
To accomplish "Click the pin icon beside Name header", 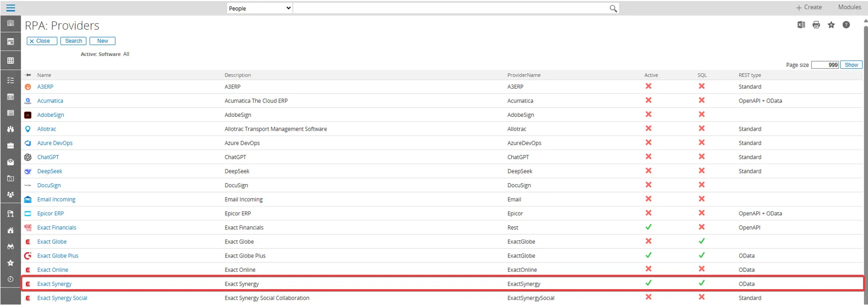I will 28,75.
